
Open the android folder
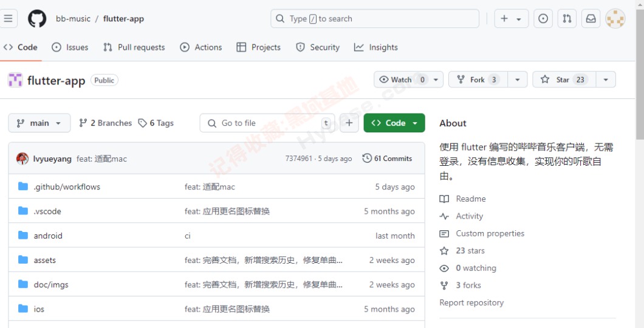(x=48, y=236)
